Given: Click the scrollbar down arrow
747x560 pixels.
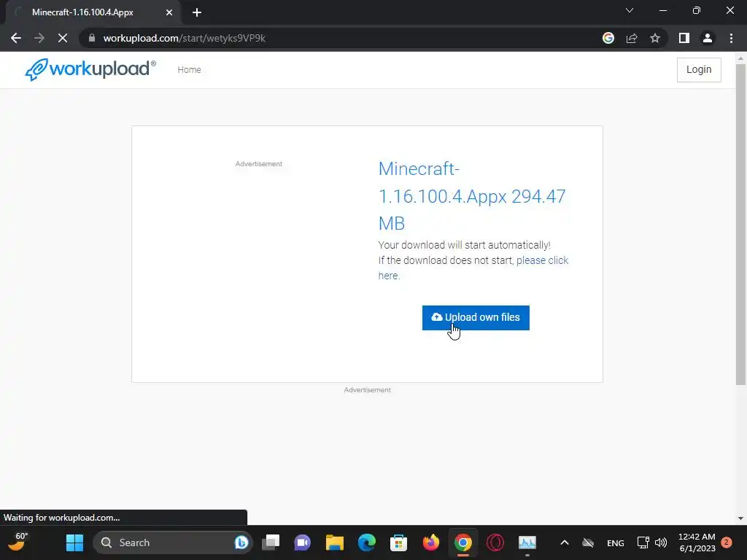Looking at the screenshot, I should point(740,518).
